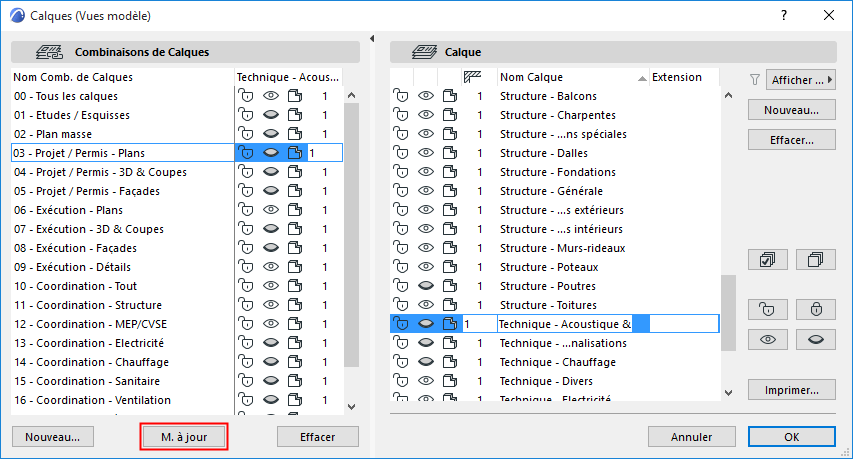853x459 pixels.
Task: Click the Extension column header
Action: coord(684,77)
